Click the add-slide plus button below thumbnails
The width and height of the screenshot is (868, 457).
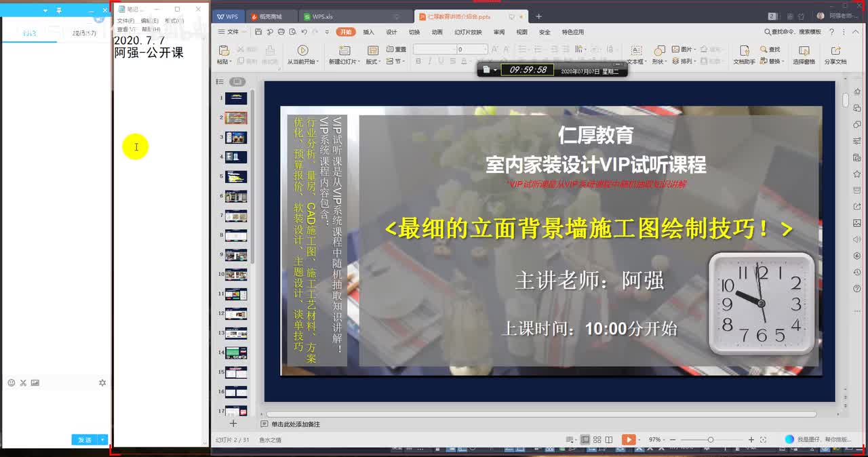coord(233,423)
